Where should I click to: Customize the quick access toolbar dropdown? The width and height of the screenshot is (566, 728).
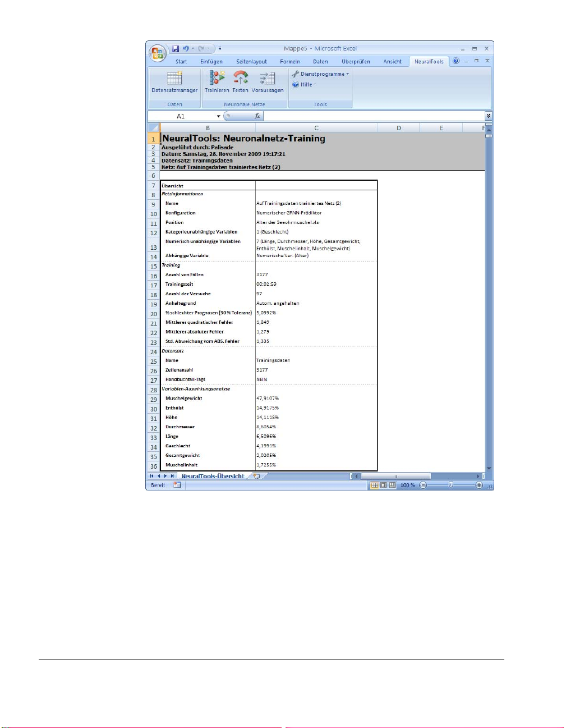click(x=220, y=49)
